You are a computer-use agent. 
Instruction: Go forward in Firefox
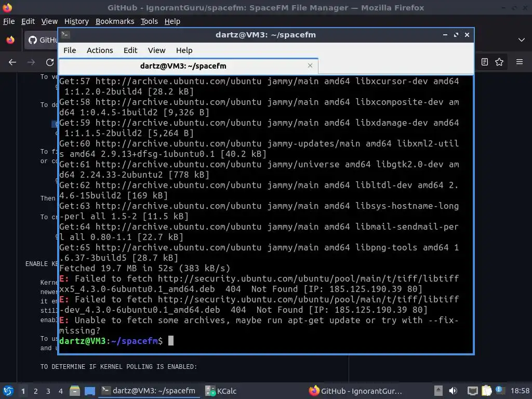coord(31,62)
